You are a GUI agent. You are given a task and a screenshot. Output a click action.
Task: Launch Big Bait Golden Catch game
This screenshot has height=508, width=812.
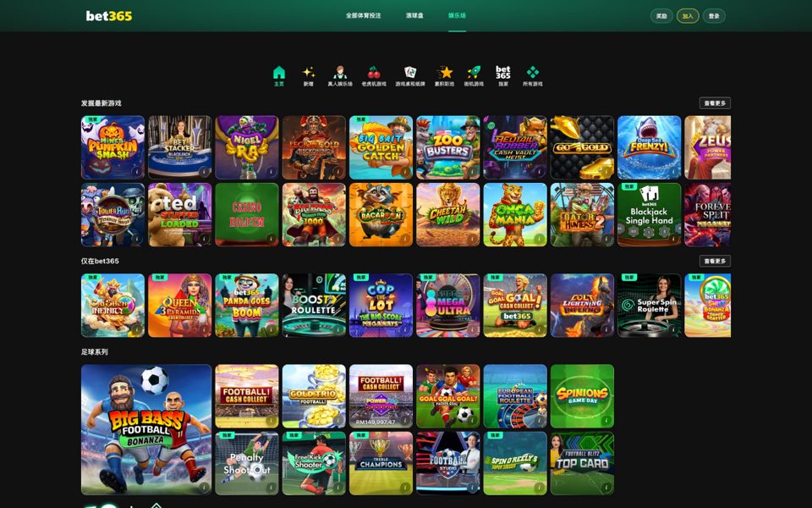click(x=381, y=147)
